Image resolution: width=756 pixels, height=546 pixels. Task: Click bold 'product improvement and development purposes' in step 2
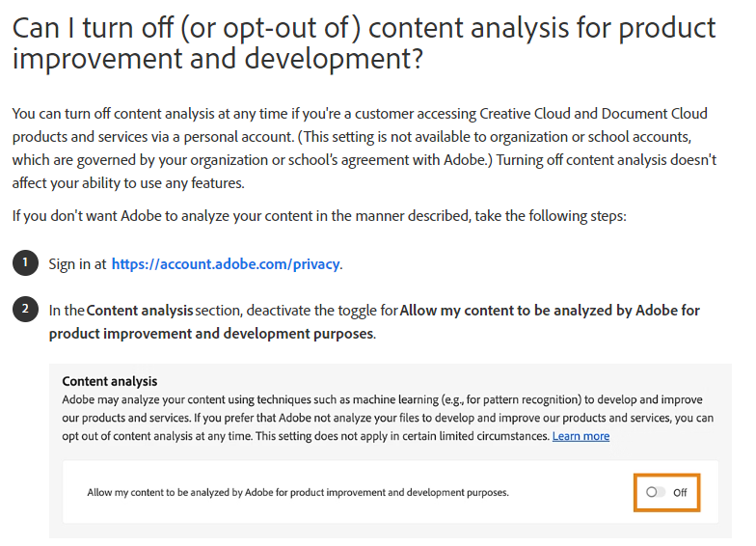[211, 334]
